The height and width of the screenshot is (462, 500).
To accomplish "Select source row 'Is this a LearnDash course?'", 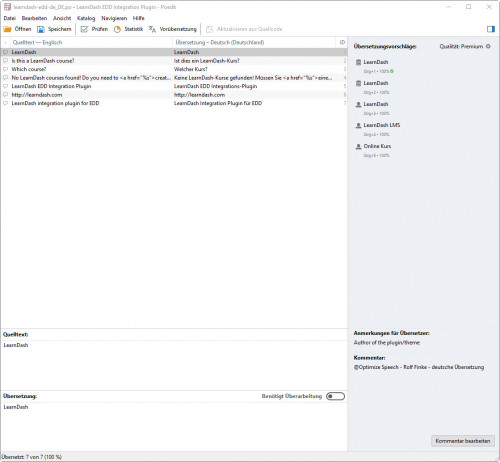I will point(43,61).
